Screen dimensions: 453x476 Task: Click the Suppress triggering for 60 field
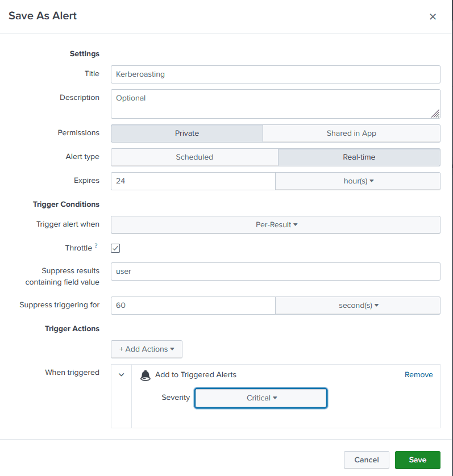pyautogui.click(x=193, y=306)
